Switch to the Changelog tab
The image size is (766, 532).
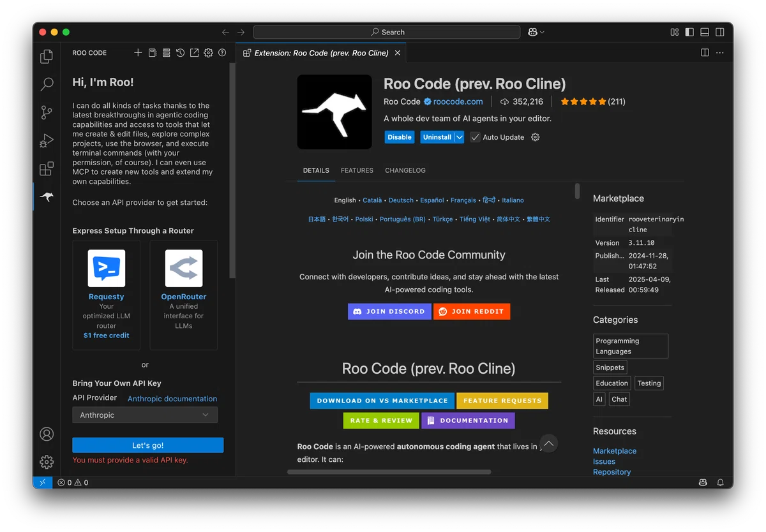405,170
